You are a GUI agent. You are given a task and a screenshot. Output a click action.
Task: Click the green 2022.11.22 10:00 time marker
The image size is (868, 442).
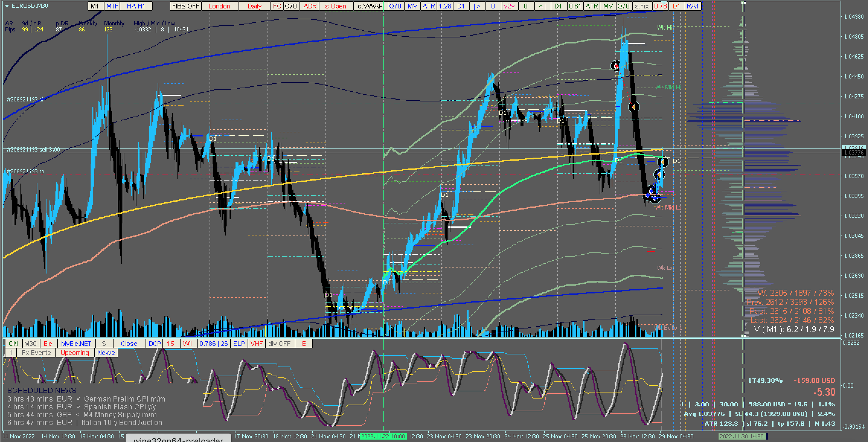tap(383, 436)
